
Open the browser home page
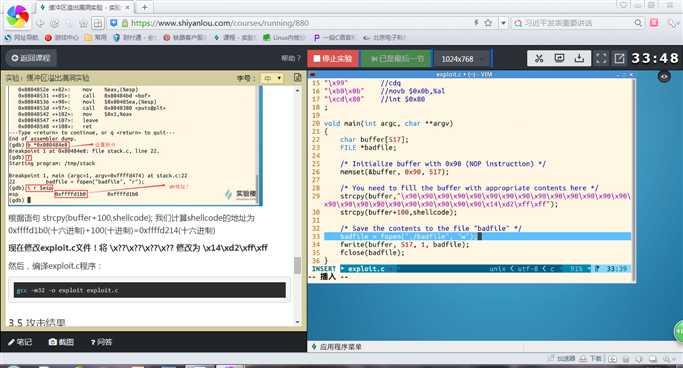[83, 23]
